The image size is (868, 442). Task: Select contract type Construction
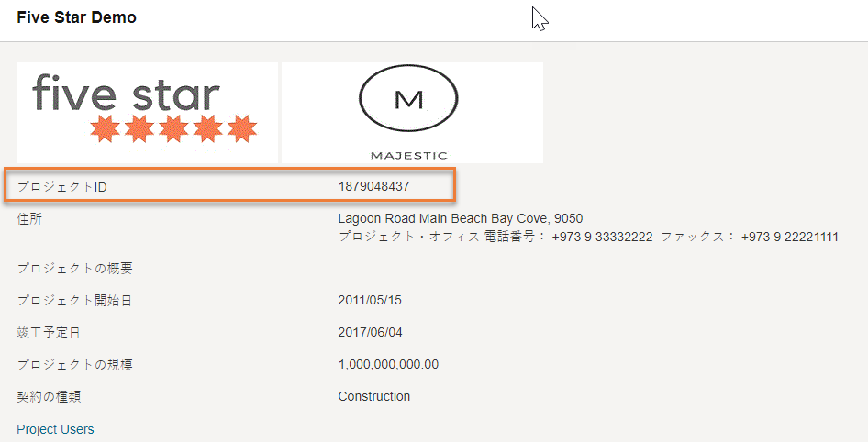[374, 397]
